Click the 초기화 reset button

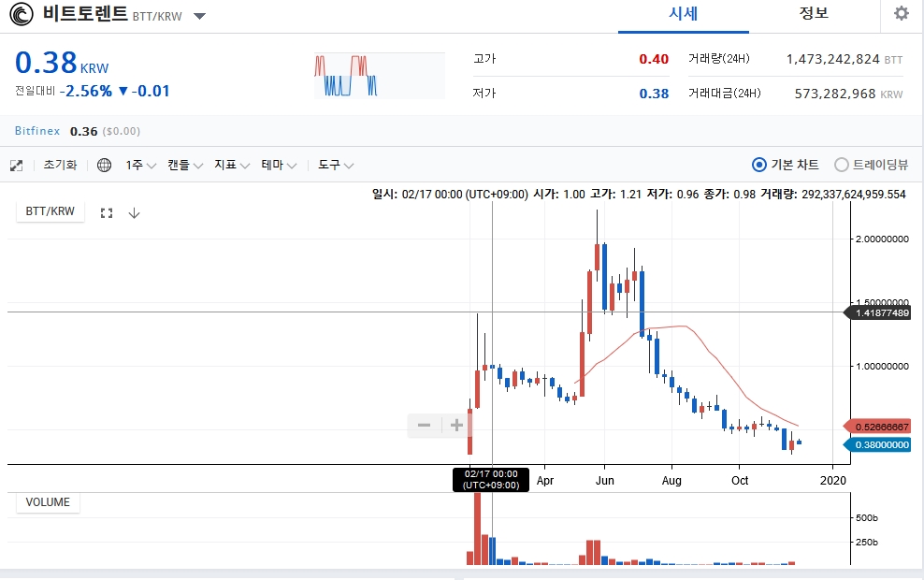(60, 165)
